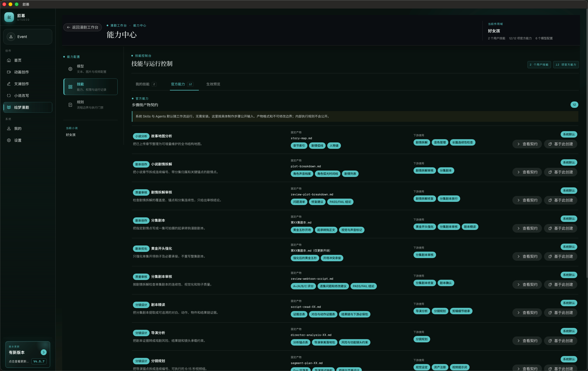Open the 规则 document icon

[x=70, y=105]
